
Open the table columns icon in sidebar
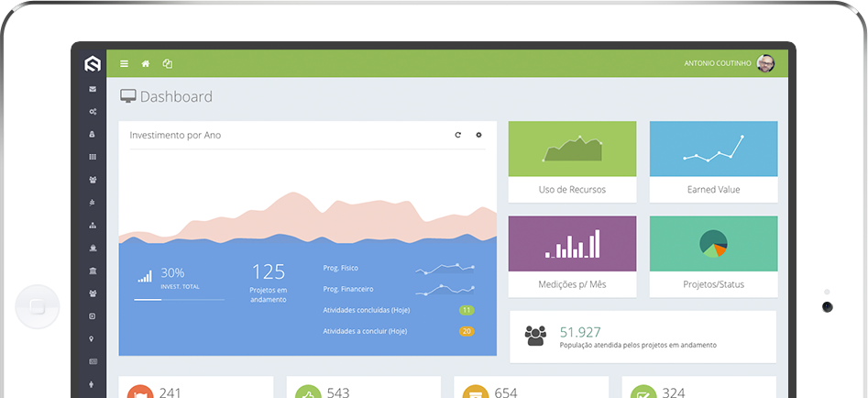tap(93, 157)
